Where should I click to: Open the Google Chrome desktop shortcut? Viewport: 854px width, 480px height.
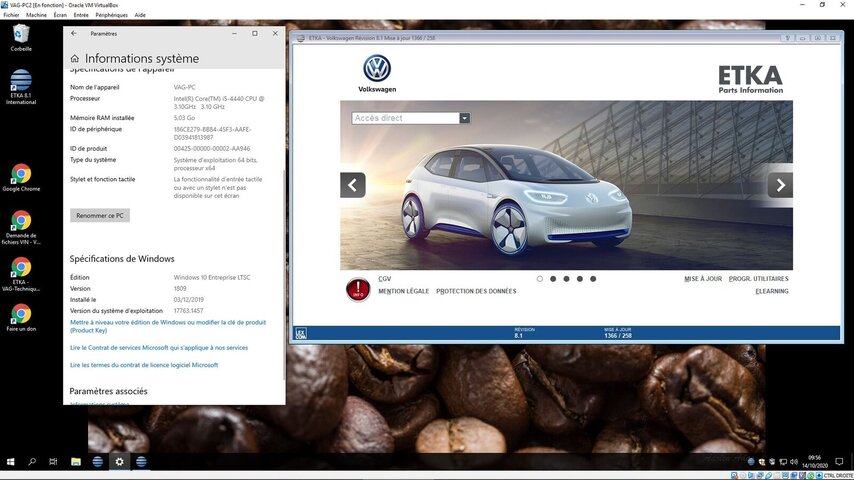click(21, 178)
